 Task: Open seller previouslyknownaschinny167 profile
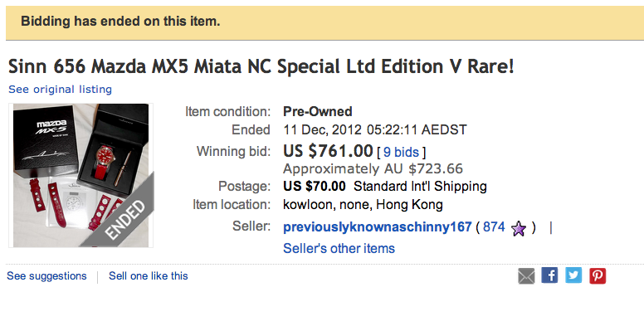377,226
